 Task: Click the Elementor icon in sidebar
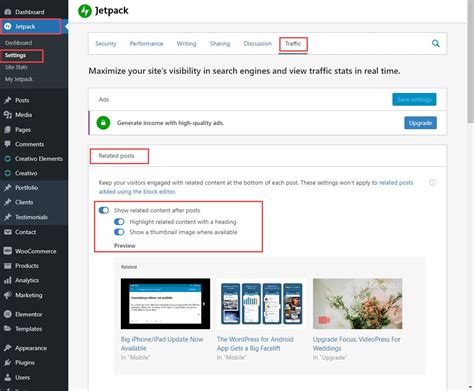tap(7, 314)
